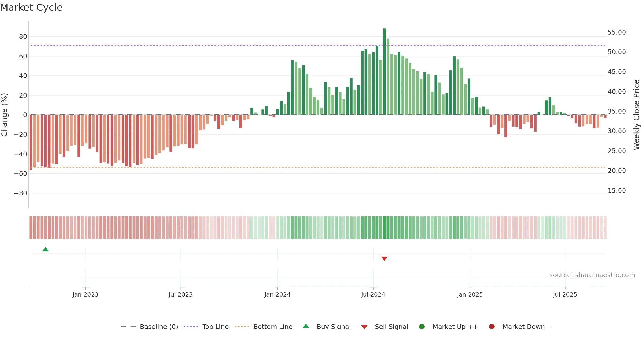Click the Market Cycle chart title
644x362 pixels.
click(x=31, y=8)
